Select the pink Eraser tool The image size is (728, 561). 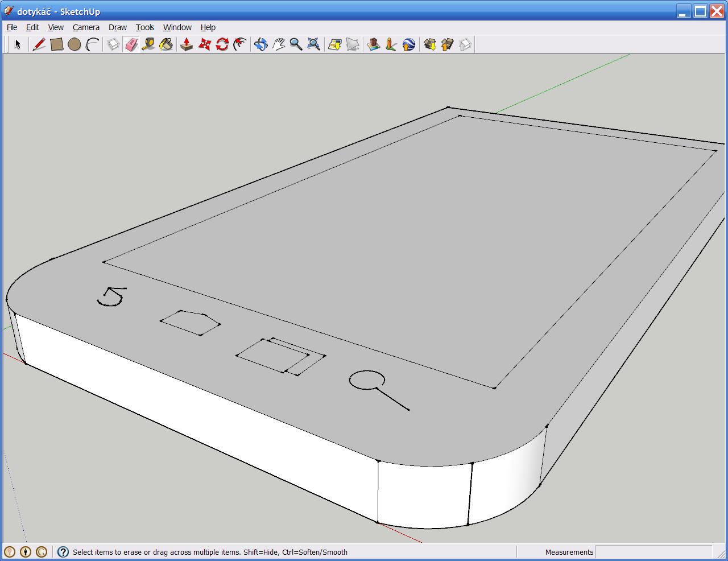[131, 44]
